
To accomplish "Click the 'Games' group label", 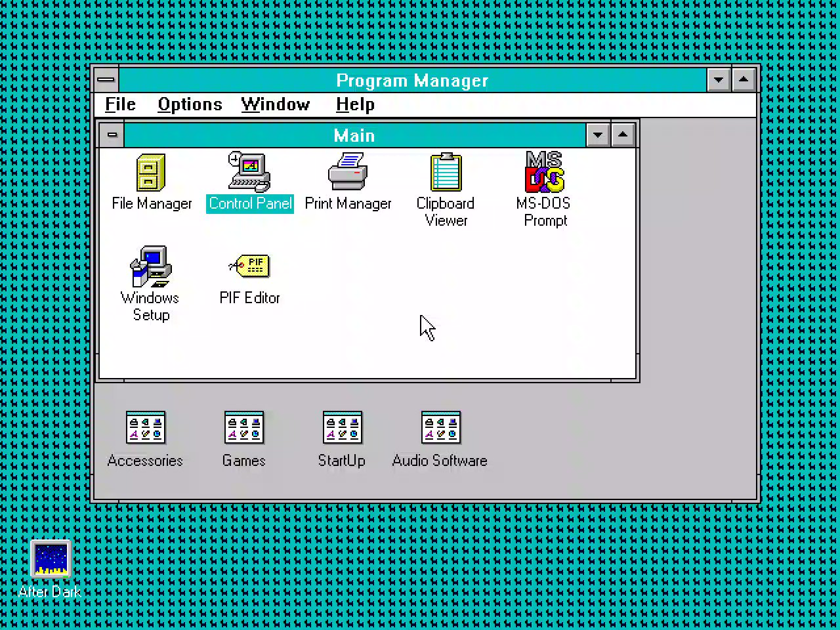I will click(243, 461).
